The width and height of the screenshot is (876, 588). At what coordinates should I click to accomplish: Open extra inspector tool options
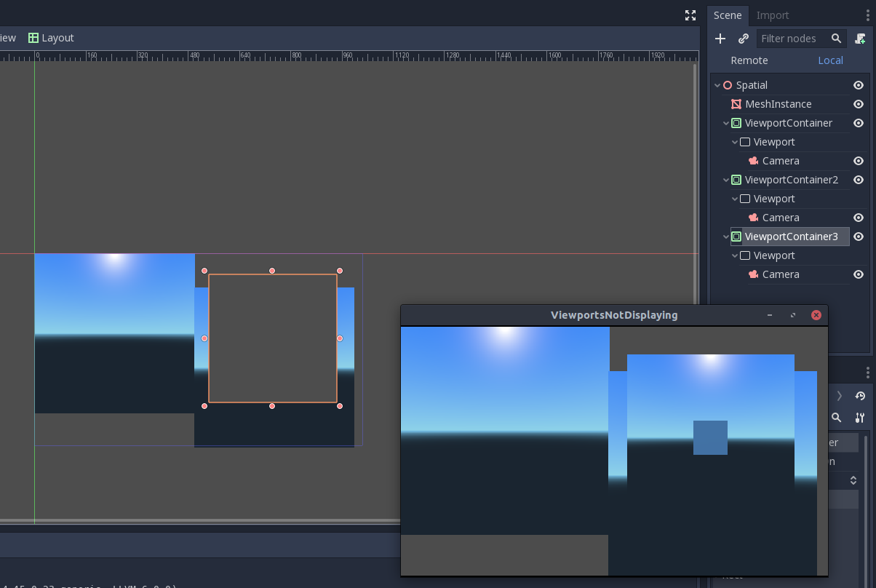click(x=860, y=418)
